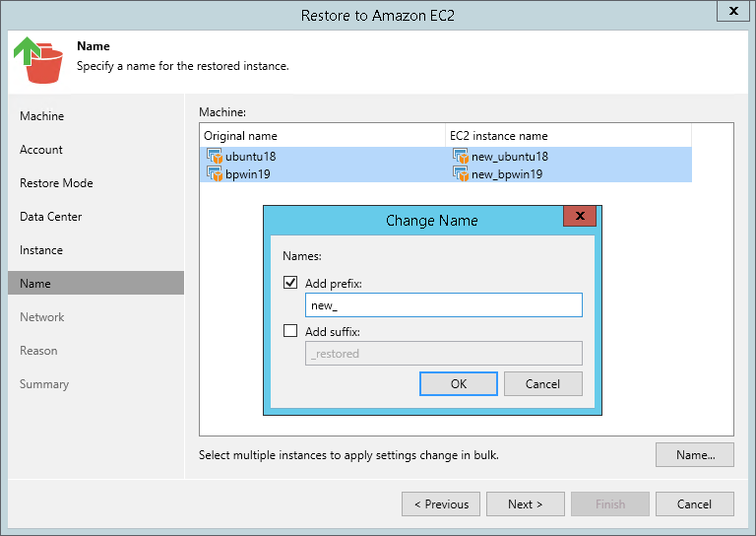
Task: Switch to the Instance wizard step
Action: (x=41, y=250)
